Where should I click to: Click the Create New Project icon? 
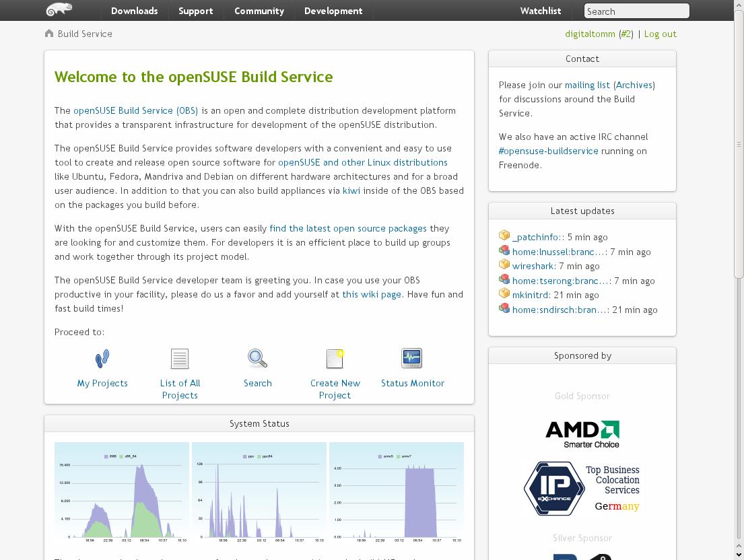335,359
